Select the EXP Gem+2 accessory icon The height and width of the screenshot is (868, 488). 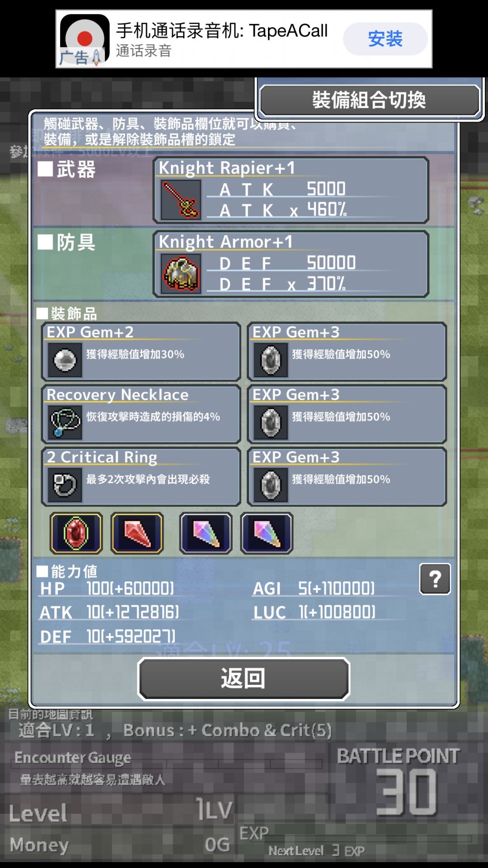pos(65,360)
